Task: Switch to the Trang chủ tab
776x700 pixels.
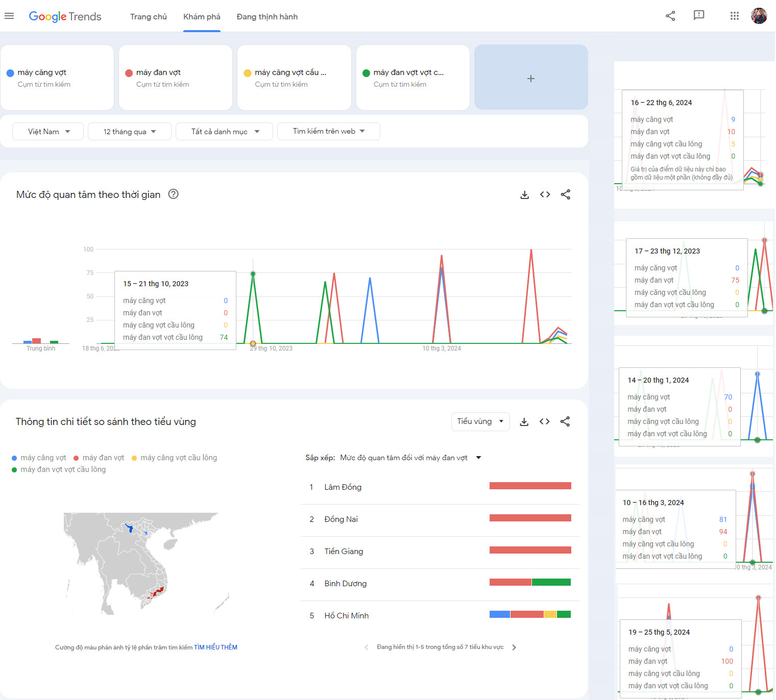Action: pos(148,17)
